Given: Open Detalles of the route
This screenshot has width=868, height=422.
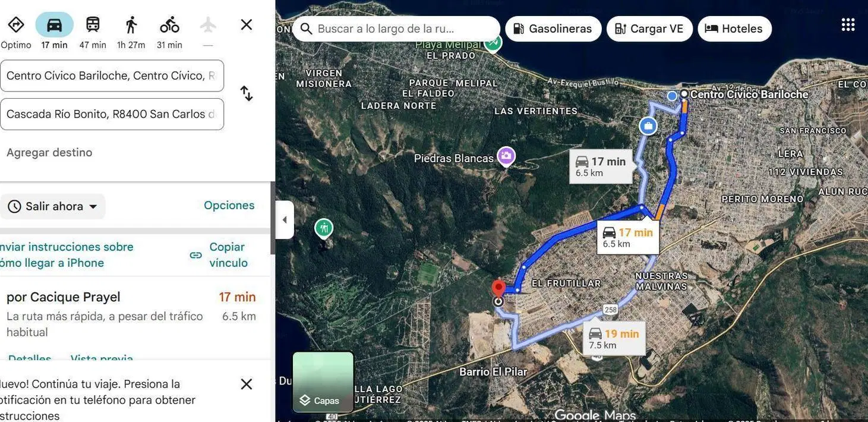Looking at the screenshot, I should pos(30,358).
